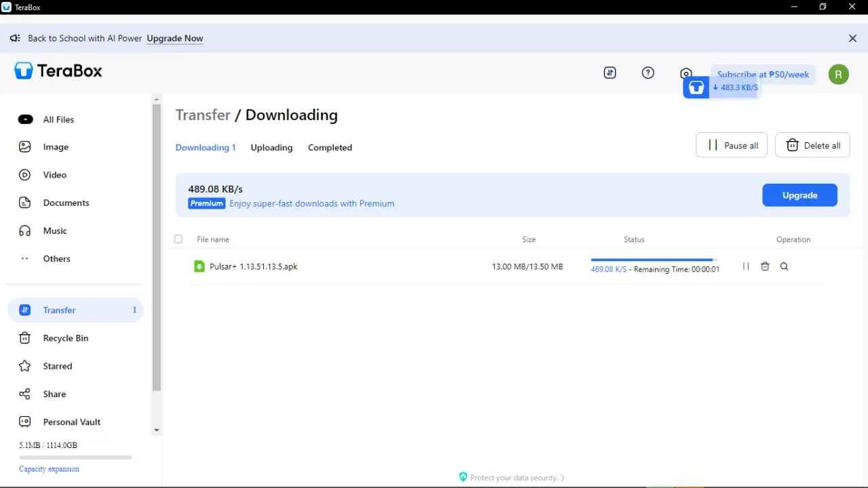Click the announcement megaphone icon
868x488 pixels.
pos(15,38)
